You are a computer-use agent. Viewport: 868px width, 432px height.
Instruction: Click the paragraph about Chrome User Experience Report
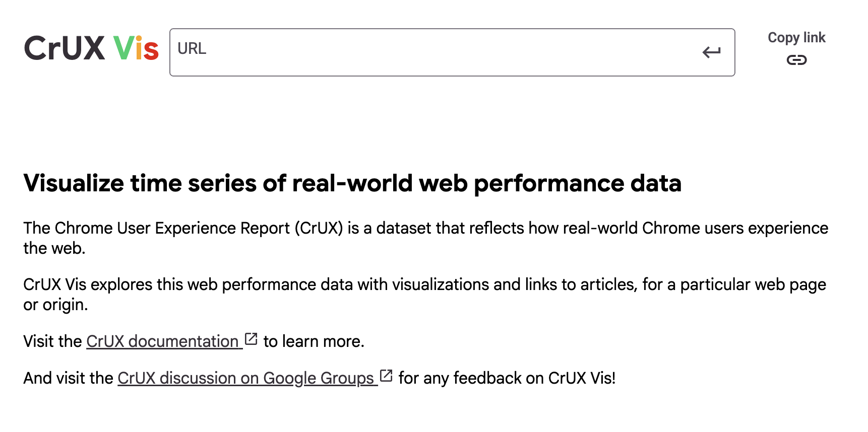pos(425,229)
